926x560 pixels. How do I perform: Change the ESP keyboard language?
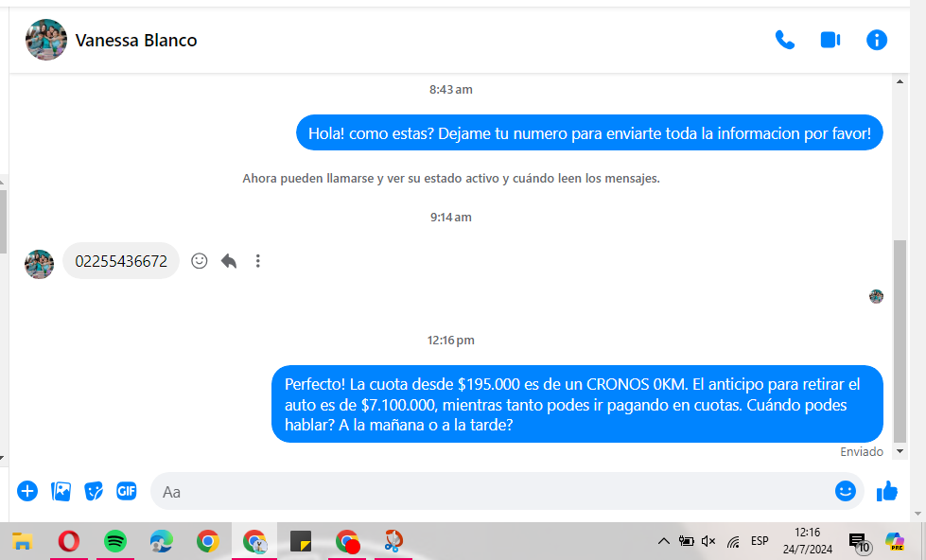760,541
